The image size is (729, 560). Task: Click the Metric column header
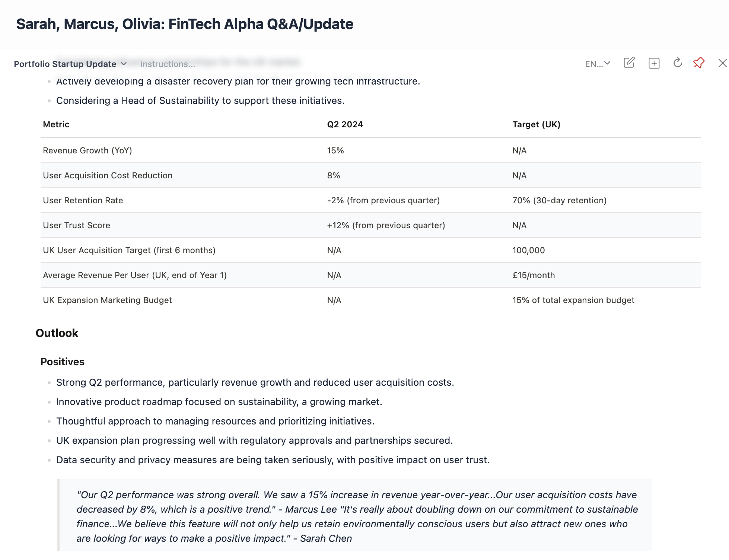click(x=56, y=124)
